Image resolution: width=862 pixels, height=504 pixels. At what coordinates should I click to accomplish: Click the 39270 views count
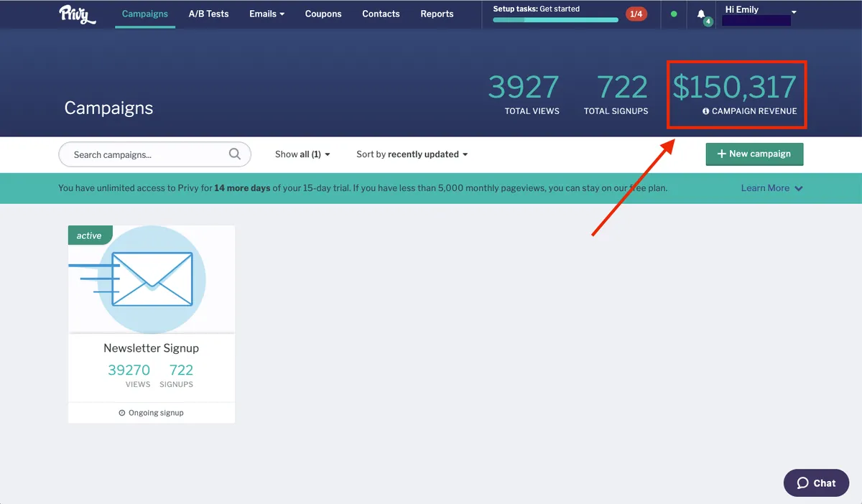[x=129, y=370]
